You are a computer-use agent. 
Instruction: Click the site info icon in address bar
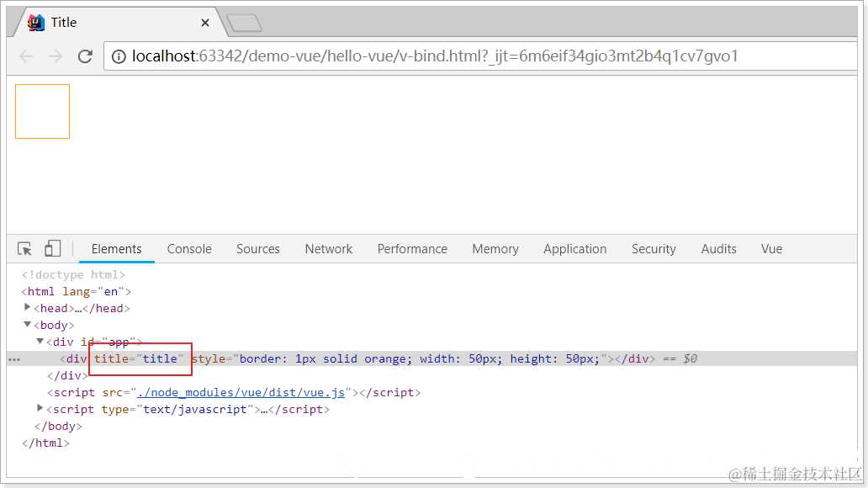coord(119,56)
